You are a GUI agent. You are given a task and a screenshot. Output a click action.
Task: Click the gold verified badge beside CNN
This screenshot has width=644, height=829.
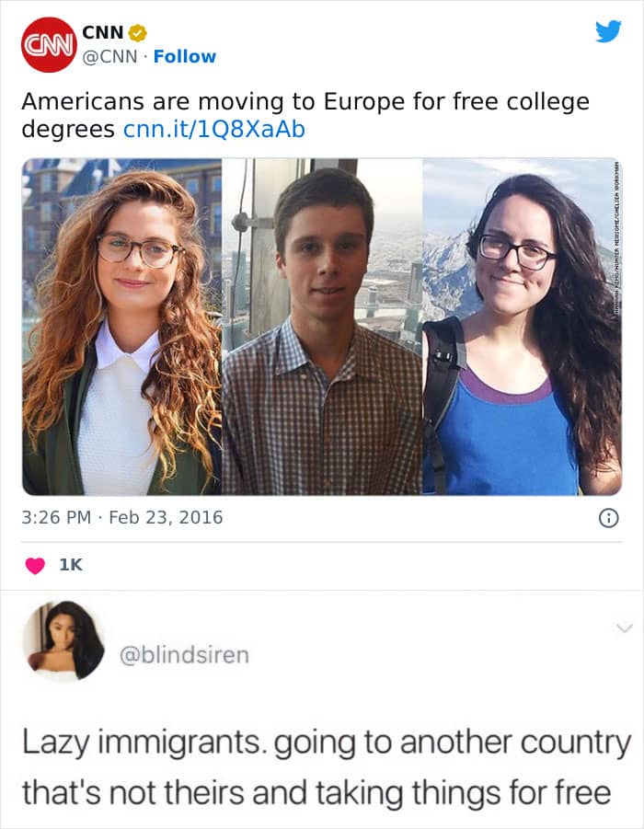(x=137, y=33)
